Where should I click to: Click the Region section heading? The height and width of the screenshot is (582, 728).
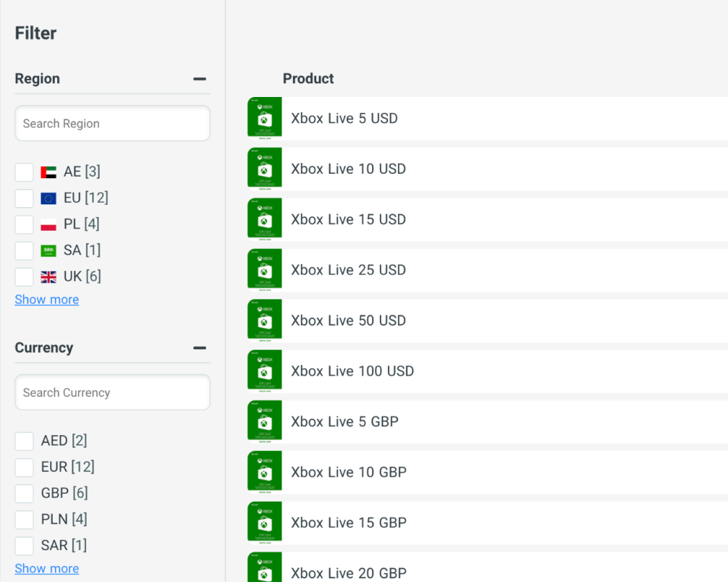point(37,79)
